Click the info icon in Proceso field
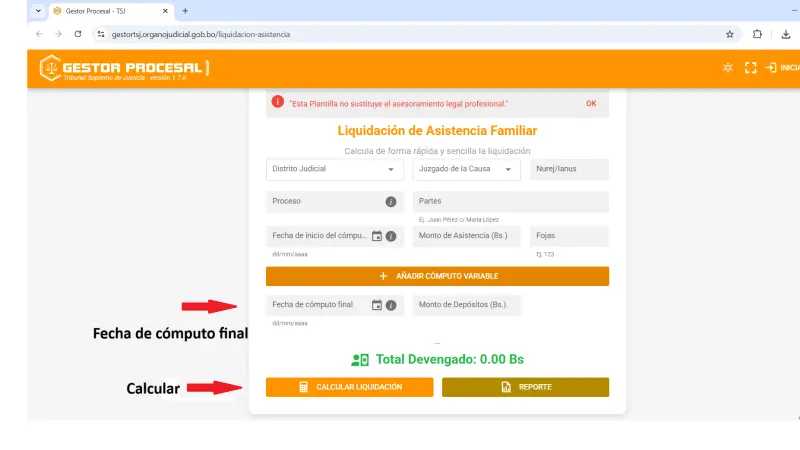Viewport: 800px width, 450px height. point(391,202)
